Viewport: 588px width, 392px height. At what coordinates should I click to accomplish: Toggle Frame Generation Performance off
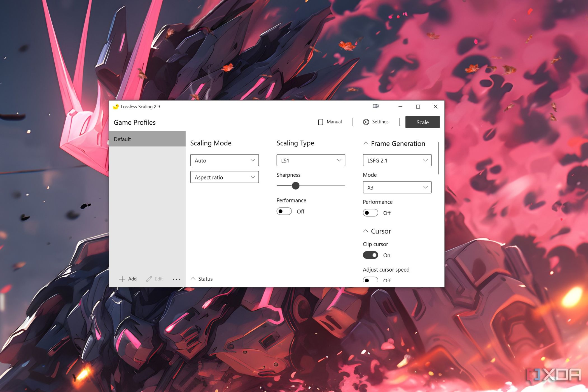(371, 213)
